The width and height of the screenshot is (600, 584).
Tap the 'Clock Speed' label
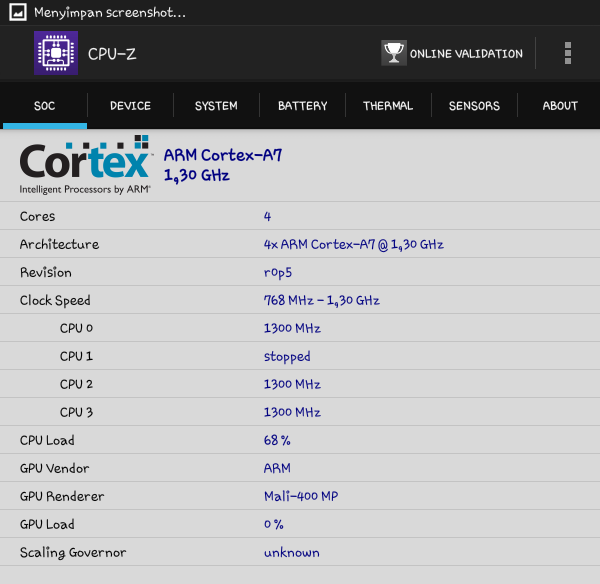point(55,300)
